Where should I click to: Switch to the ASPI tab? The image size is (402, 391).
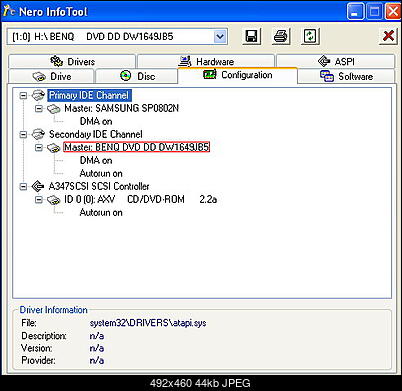(x=336, y=61)
